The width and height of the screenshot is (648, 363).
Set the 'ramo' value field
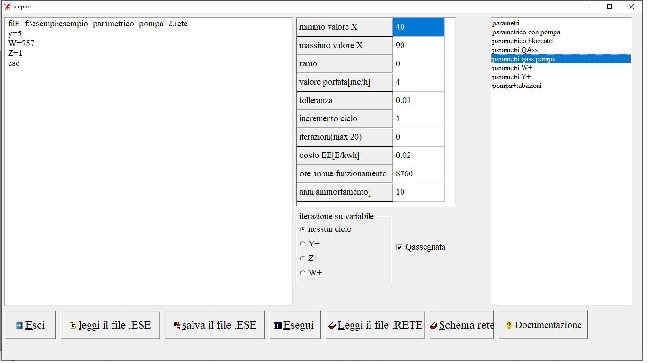418,64
